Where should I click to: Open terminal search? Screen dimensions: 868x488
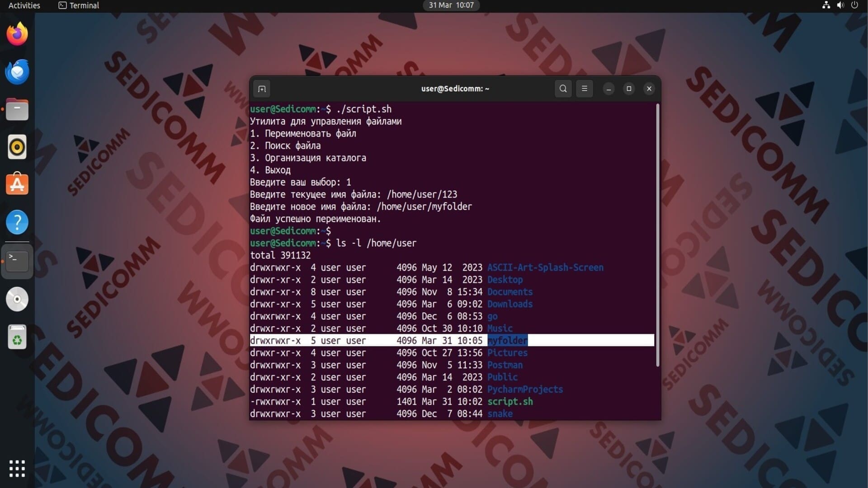point(563,89)
